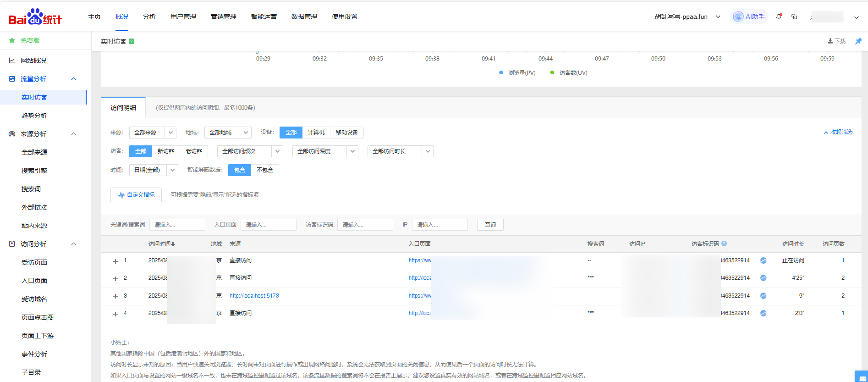Open the 全部访问频次 dropdown
This screenshot has width=868, height=382.
250,151
